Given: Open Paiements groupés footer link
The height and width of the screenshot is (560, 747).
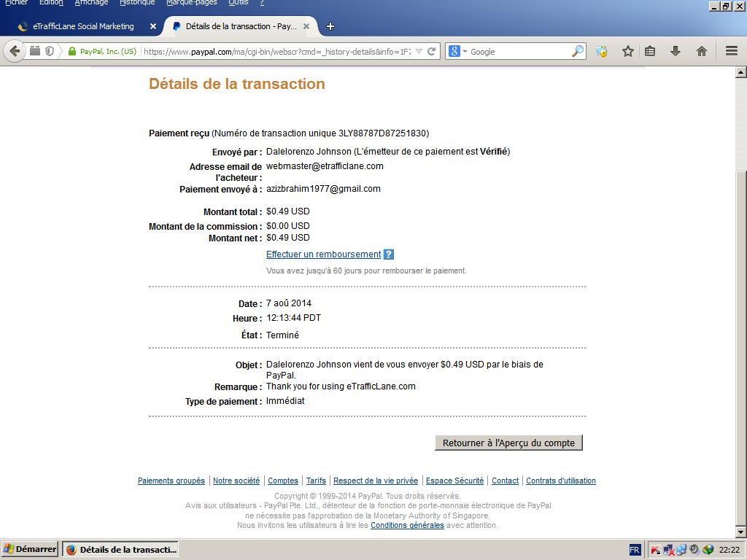Looking at the screenshot, I should coord(171,481).
